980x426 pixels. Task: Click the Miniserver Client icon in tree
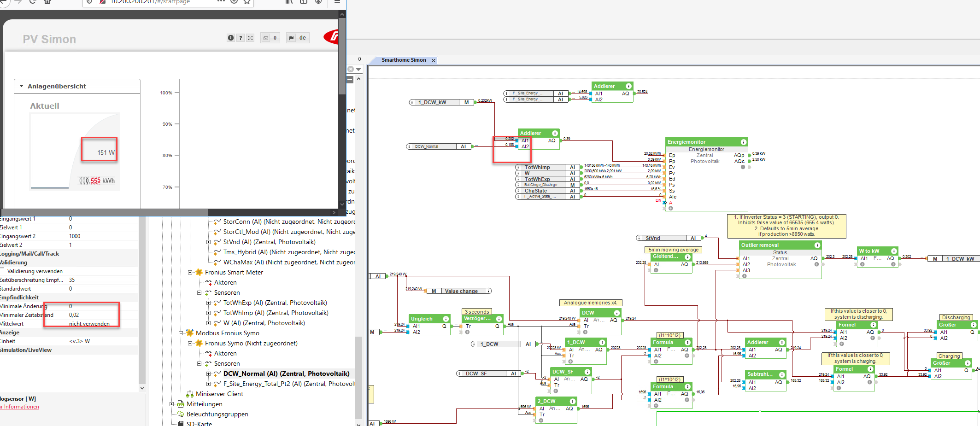tap(190, 394)
